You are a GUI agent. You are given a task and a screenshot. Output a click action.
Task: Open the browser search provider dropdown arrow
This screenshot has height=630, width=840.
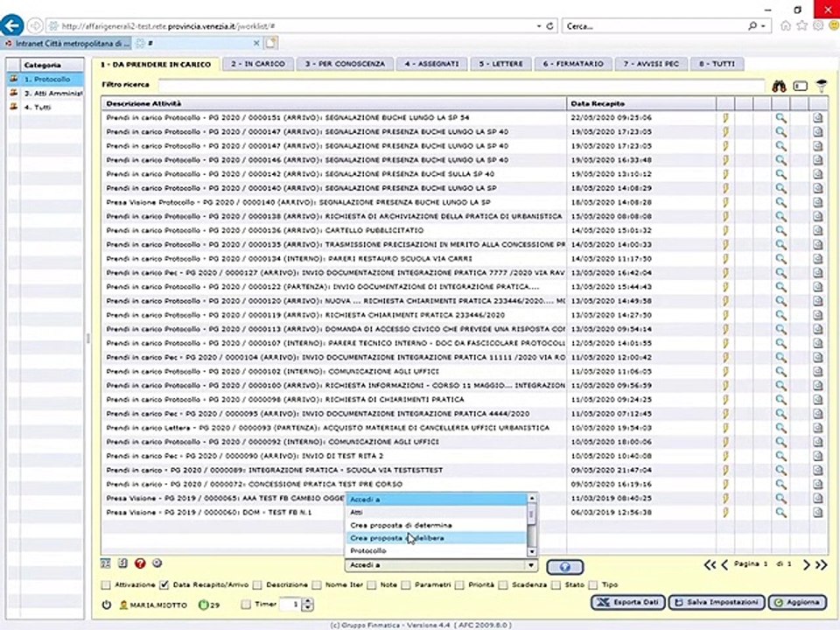point(763,25)
